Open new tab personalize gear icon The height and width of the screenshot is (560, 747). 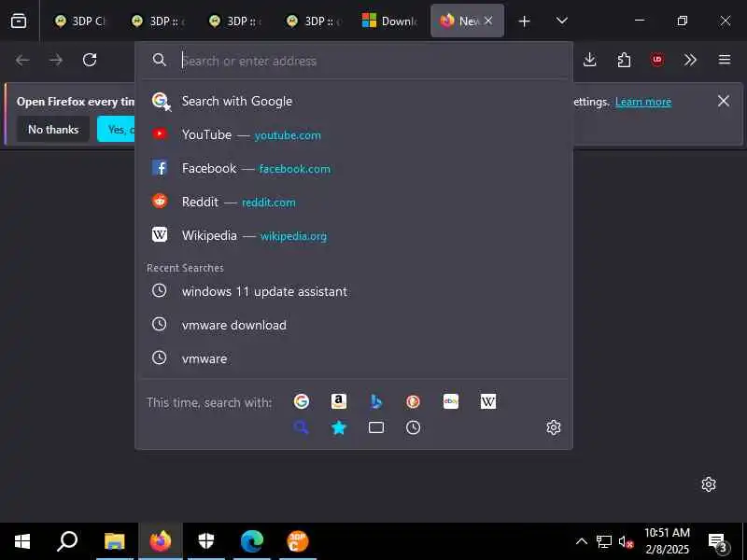[x=709, y=484]
